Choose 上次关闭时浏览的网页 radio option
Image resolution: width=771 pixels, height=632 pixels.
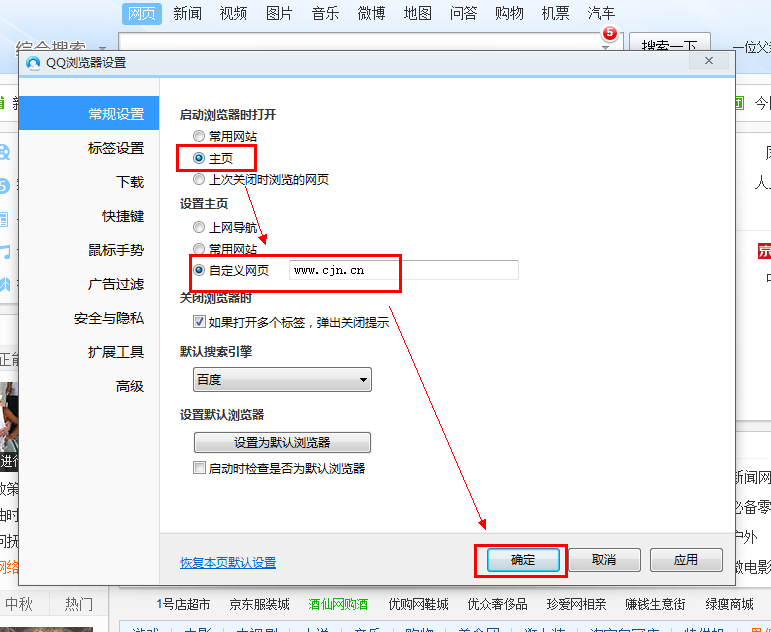200,180
